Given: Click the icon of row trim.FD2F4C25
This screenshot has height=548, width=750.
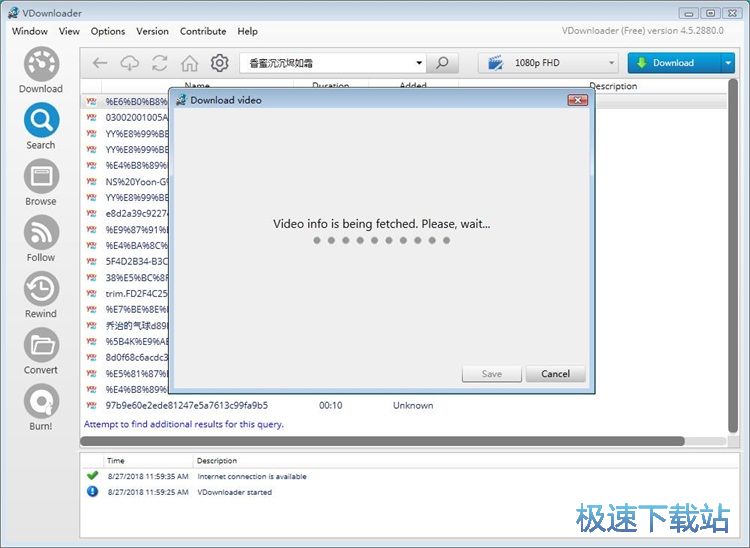Looking at the screenshot, I should coord(91,293).
